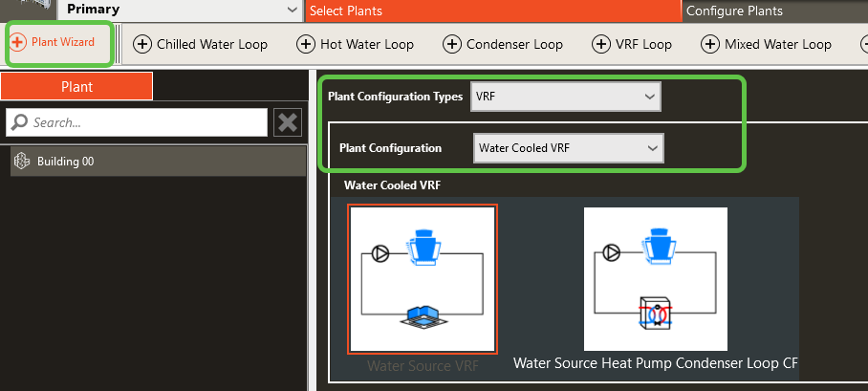Click the magnifier search icon
868x391 pixels.
pos(19,122)
